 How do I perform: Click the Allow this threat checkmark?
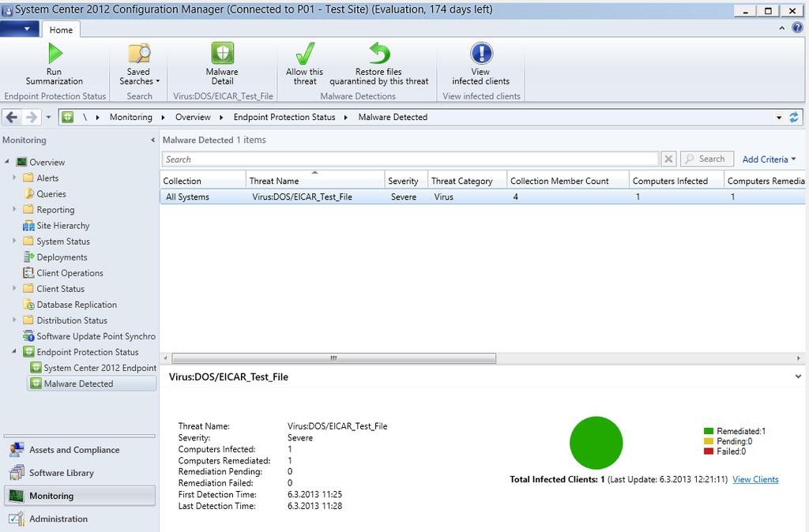(305, 53)
